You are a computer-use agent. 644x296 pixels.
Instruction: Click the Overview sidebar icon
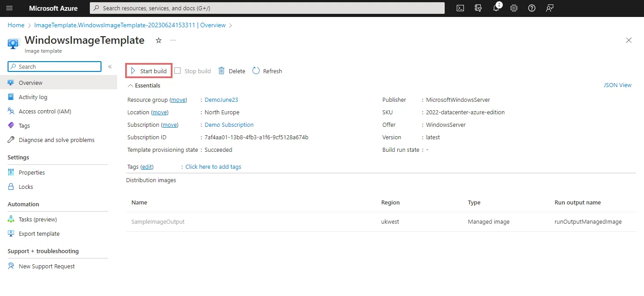point(11,83)
